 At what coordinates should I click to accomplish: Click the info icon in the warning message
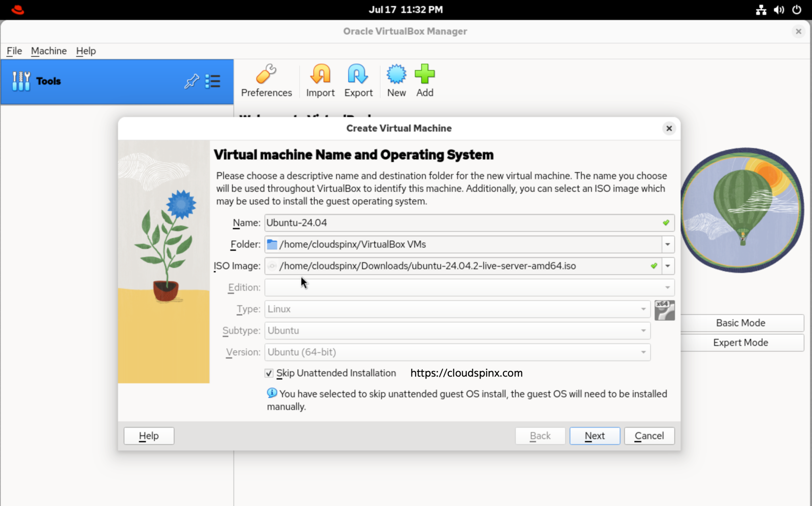[271, 393]
